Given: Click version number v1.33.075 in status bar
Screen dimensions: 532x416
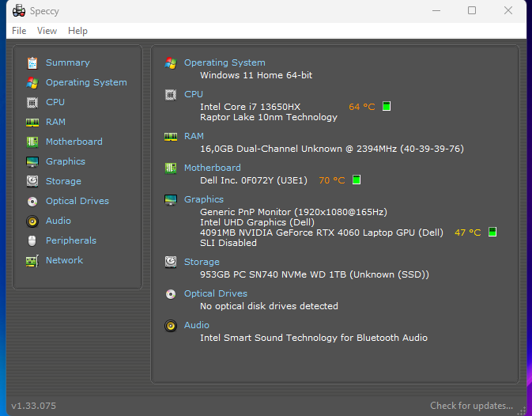Looking at the screenshot, I should point(33,406).
